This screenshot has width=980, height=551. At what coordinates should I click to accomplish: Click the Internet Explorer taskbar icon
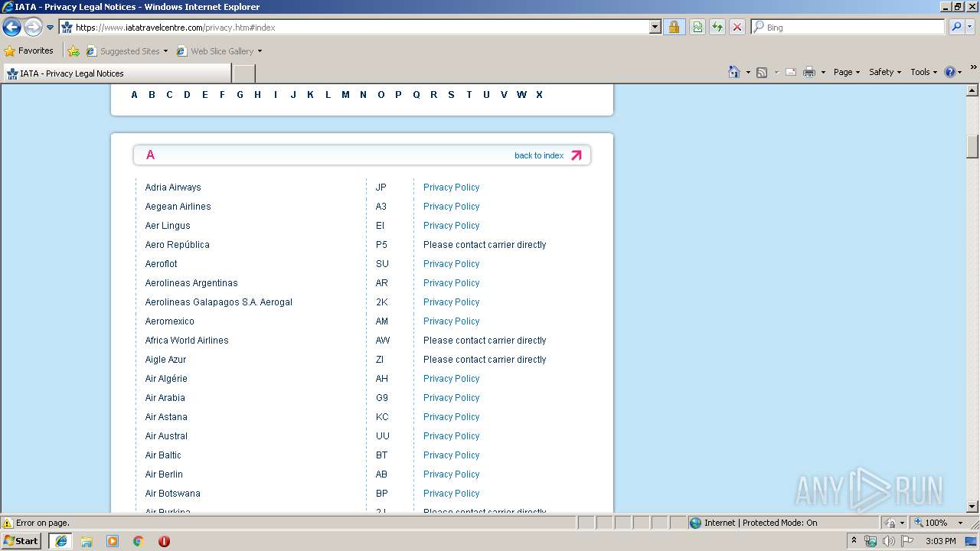coord(60,541)
